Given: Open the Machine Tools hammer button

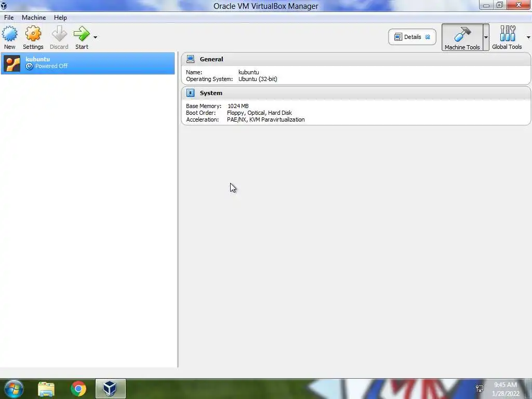Looking at the screenshot, I should pyautogui.click(x=462, y=37).
